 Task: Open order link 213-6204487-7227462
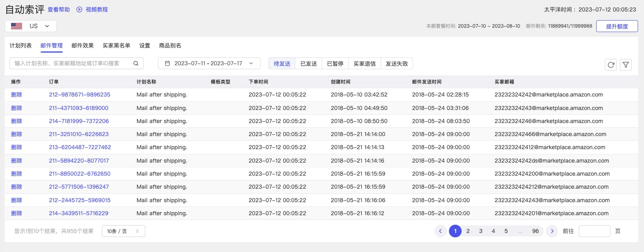pyautogui.click(x=80, y=147)
